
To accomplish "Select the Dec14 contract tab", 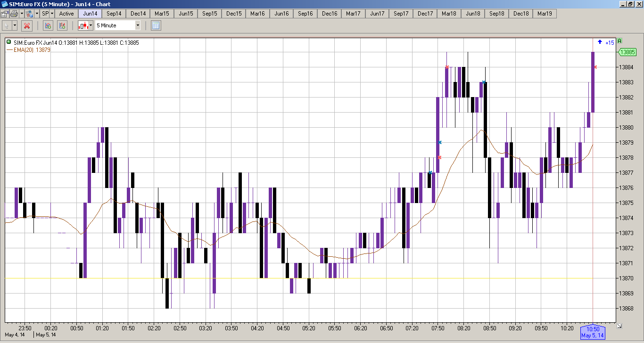I will pos(138,14).
